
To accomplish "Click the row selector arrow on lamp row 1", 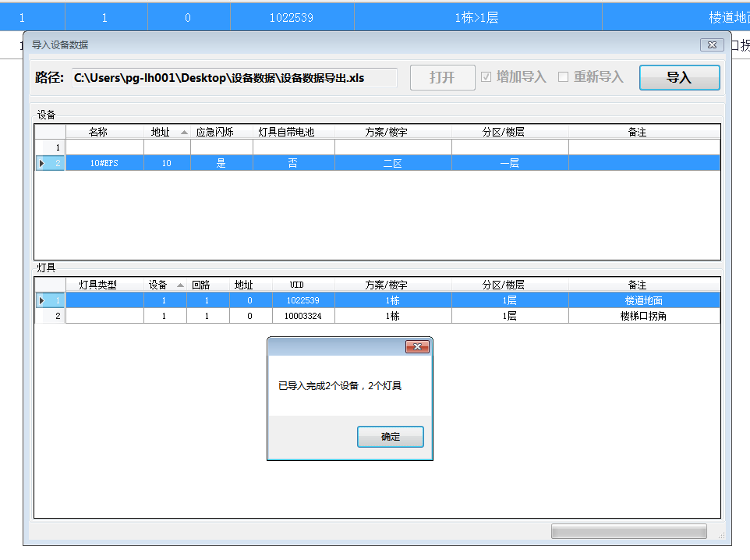I will (43, 299).
